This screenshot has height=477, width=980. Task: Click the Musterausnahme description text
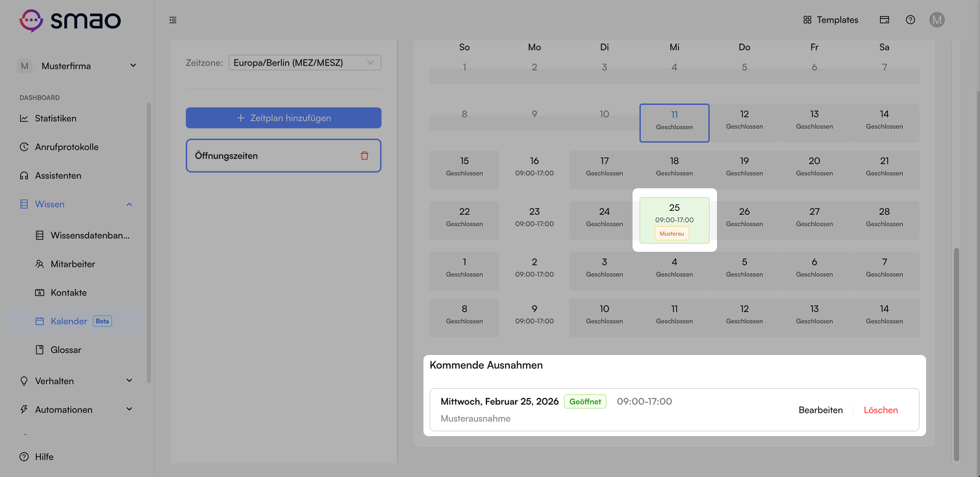[475, 419]
